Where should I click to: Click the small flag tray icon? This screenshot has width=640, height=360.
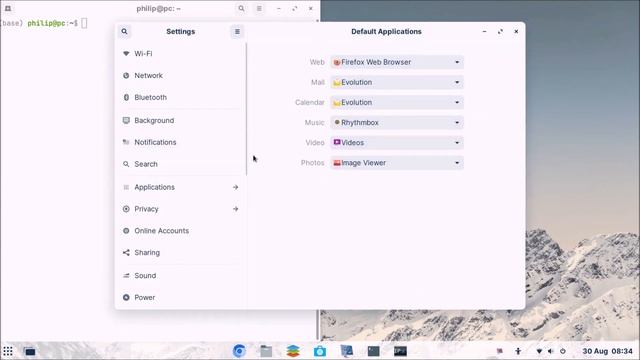(x=499, y=351)
